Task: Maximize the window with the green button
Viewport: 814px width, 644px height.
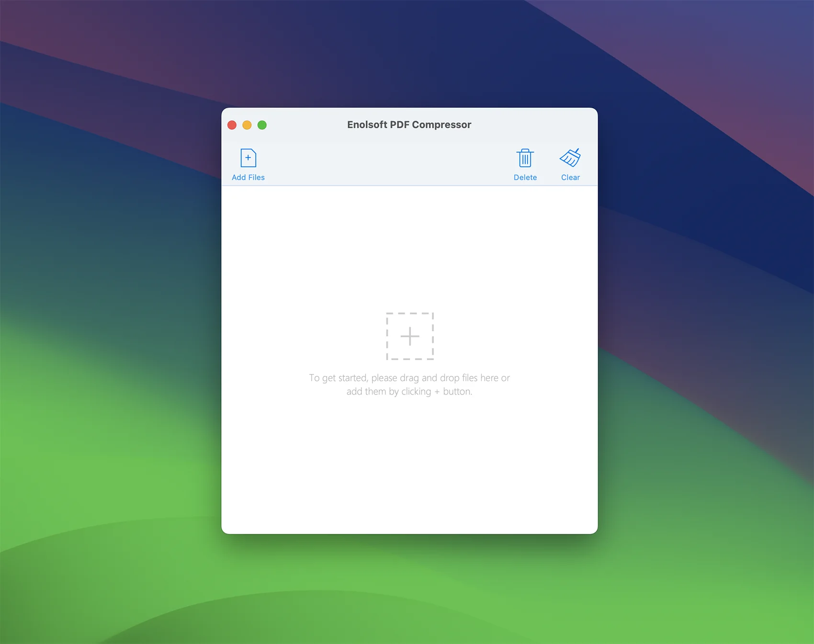Action: (x=262, y=125)
